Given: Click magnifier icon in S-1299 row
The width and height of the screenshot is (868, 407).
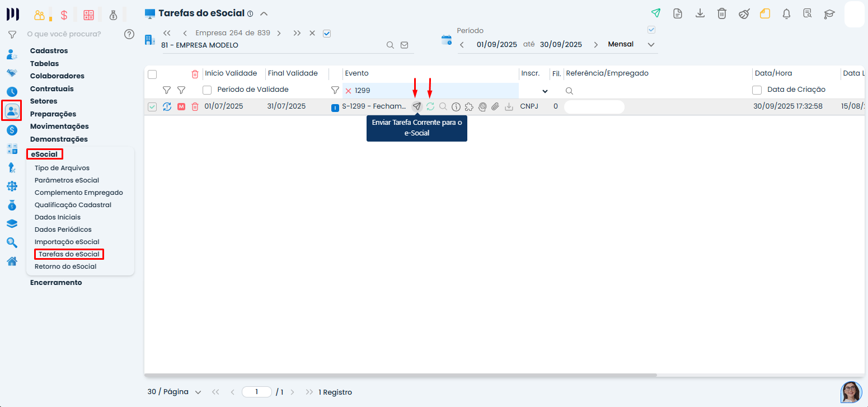Looking at the screenshot, I should point(443,106).
